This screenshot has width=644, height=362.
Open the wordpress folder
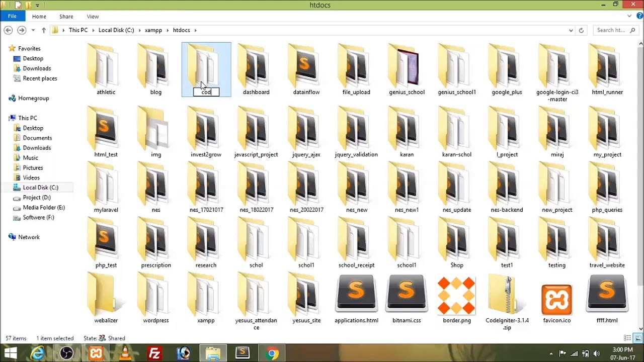click(156, 298)
